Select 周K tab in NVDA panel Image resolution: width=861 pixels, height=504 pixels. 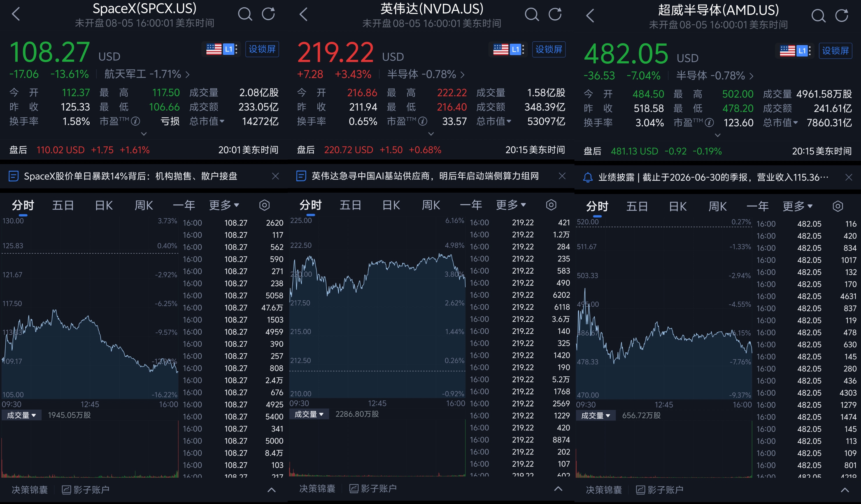coord(431,205)
